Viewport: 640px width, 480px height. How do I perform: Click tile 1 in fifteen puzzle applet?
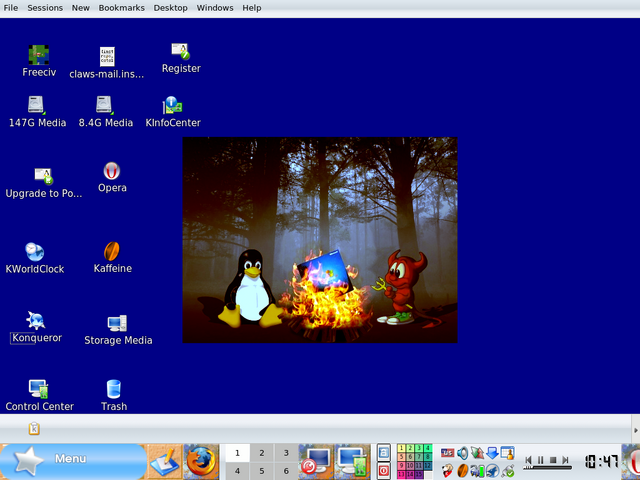pos(402,448)
